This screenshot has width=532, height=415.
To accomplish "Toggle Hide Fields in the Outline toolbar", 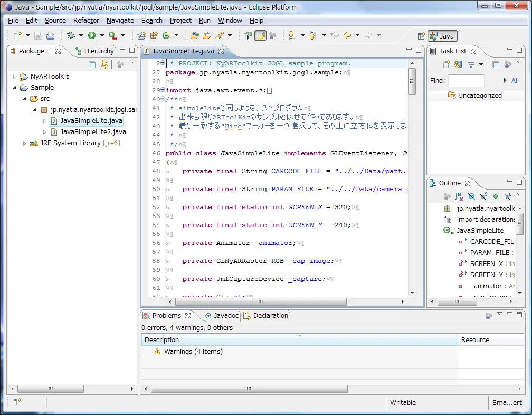I will click(x=472, y=196).
